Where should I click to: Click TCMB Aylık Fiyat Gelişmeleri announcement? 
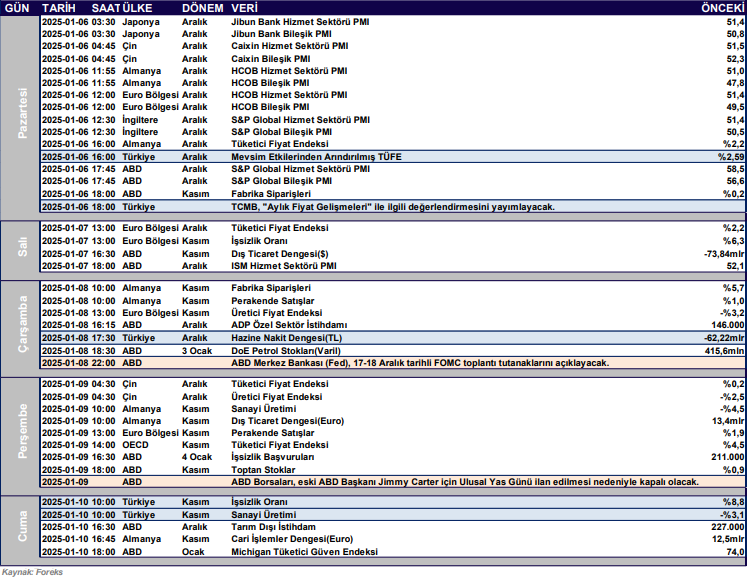tap(393, 207)
